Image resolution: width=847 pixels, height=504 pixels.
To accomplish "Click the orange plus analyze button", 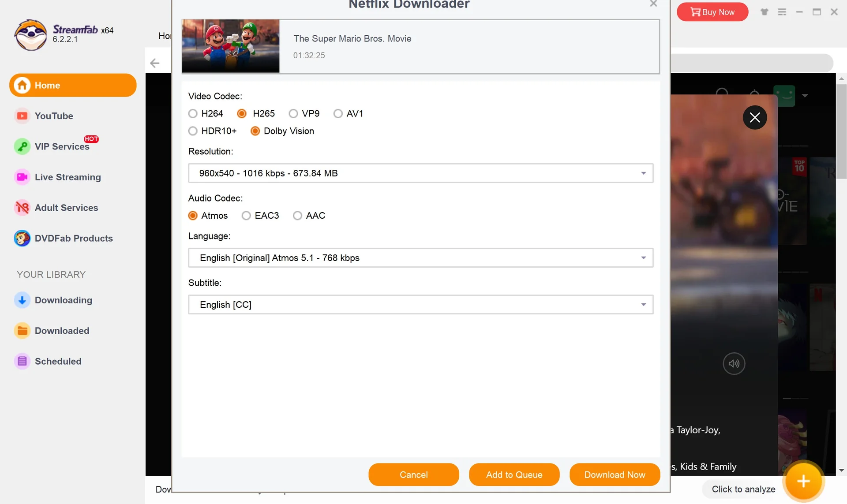I will (803, 481).
